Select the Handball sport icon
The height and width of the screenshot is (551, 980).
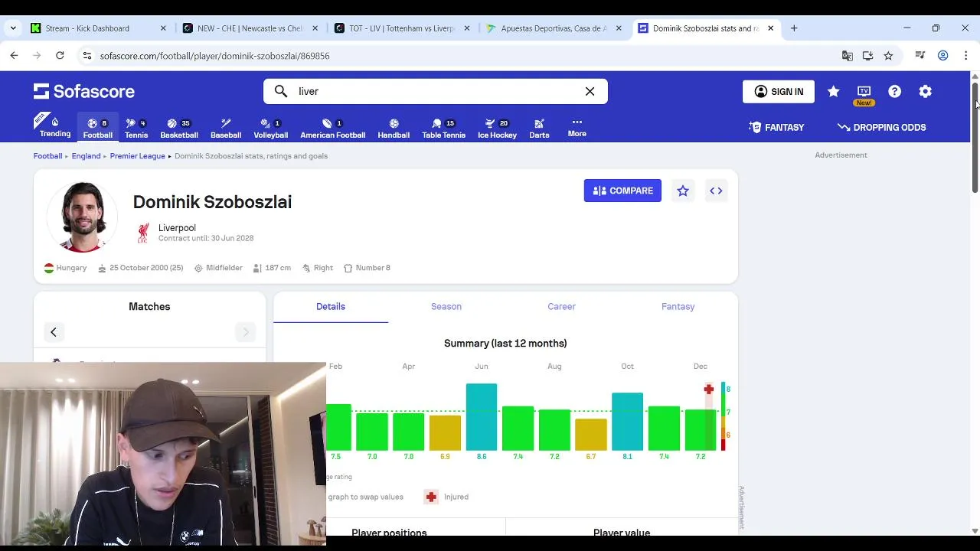(394, 128)
